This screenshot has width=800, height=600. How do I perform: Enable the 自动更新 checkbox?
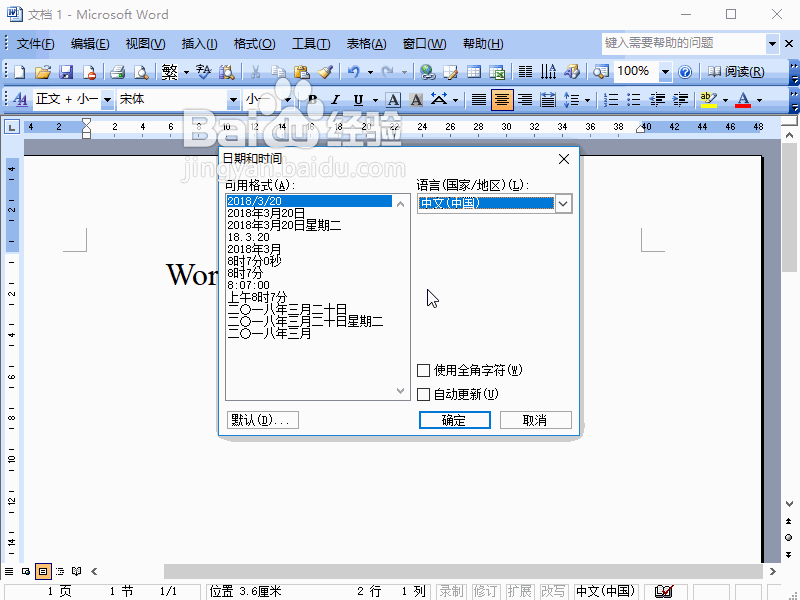click(x=424, y=393)
